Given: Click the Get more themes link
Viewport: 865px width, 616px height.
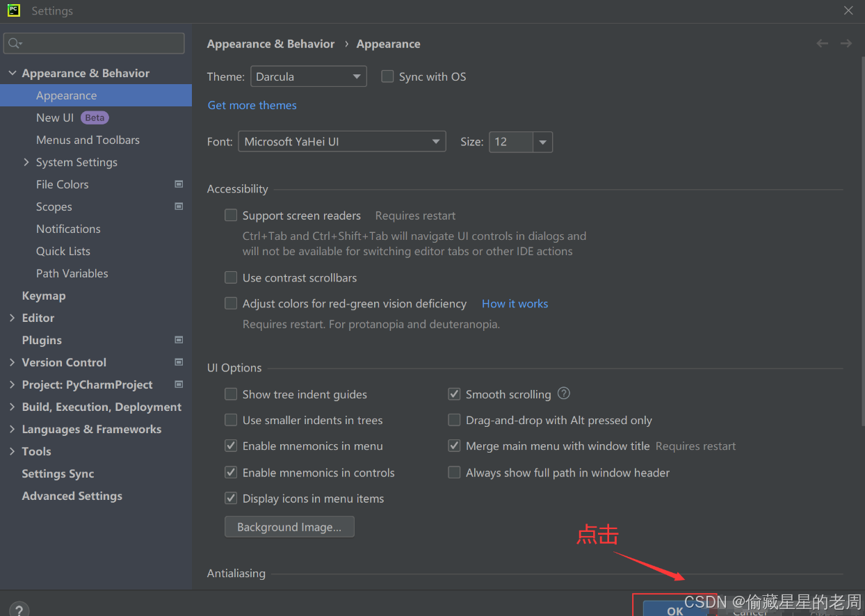Looking at the screenshot, I should pyautogui.click(x=252, y=105).
